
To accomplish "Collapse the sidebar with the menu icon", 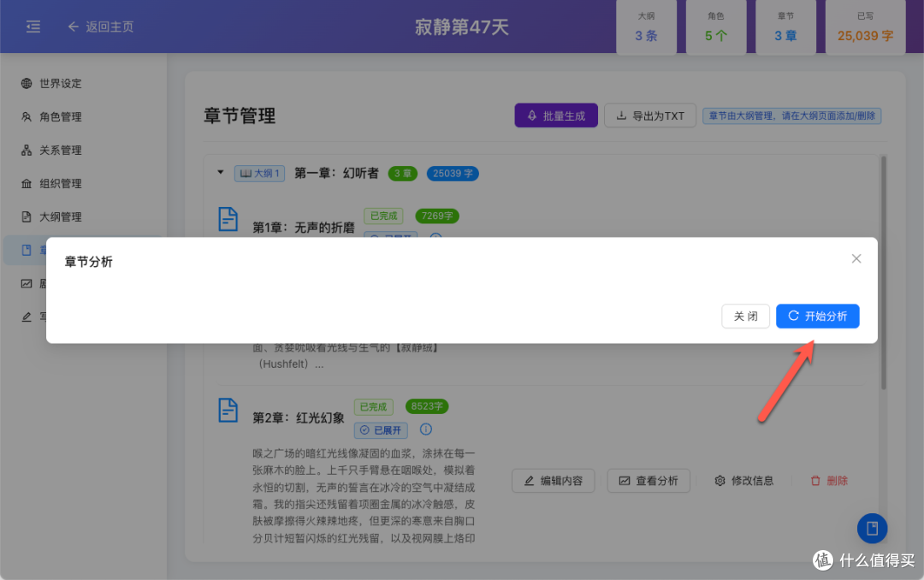I will (x=33, y=27).
